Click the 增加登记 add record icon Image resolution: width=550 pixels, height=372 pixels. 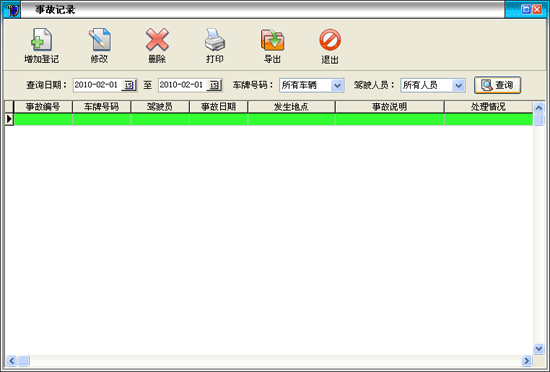[41, 40]
